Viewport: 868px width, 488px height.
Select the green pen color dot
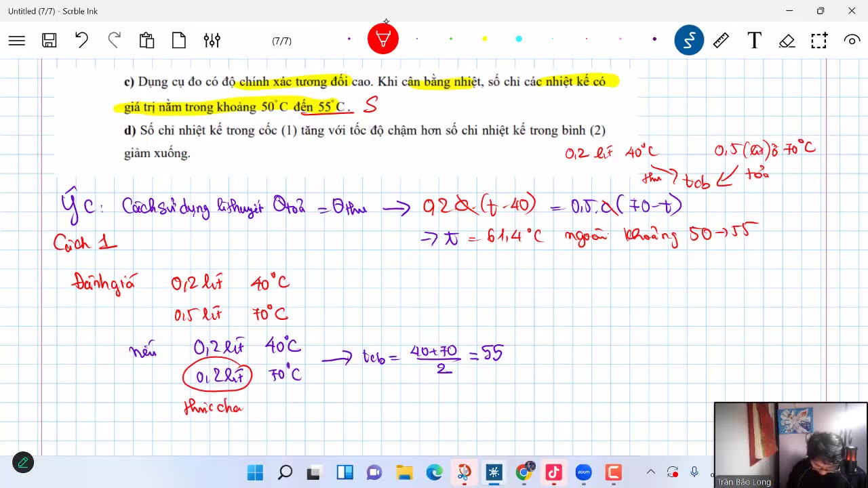point(451,39)
